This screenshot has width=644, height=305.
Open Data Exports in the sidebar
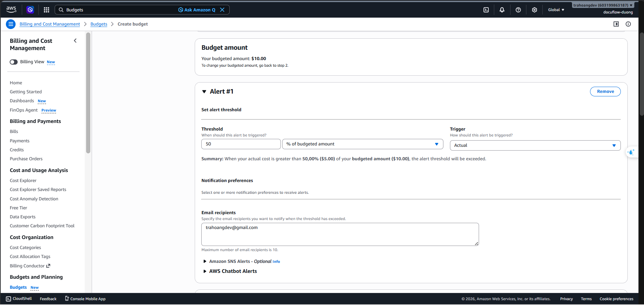point(23,217)
